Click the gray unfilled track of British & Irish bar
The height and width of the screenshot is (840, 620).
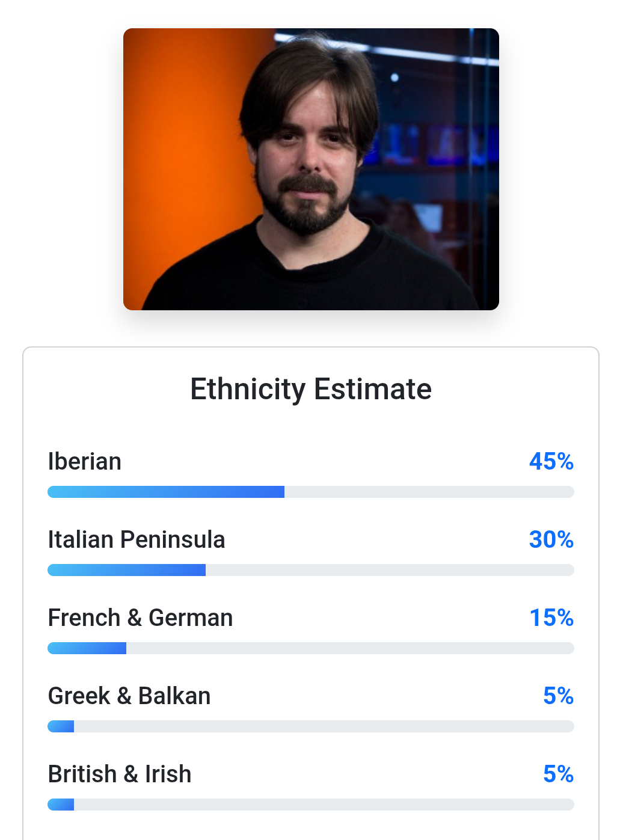pos(324,805)
